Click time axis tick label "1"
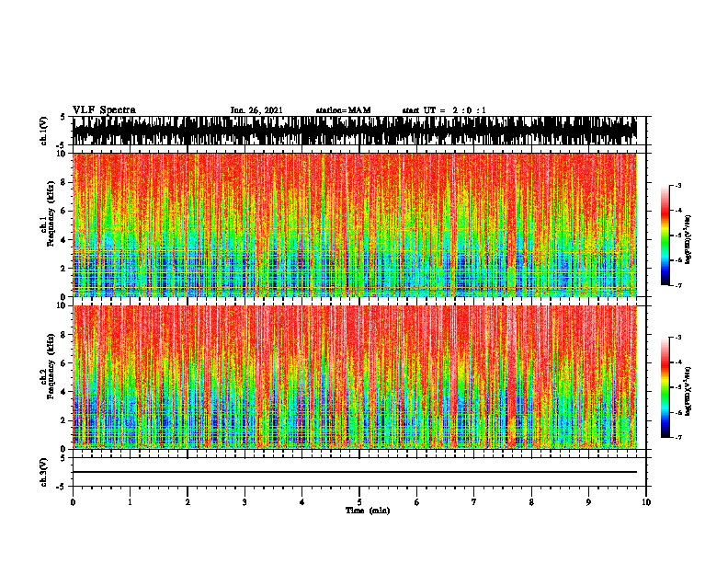Image resolution: width=728 pixels, height=563 pixels. (x=130, y=502)
